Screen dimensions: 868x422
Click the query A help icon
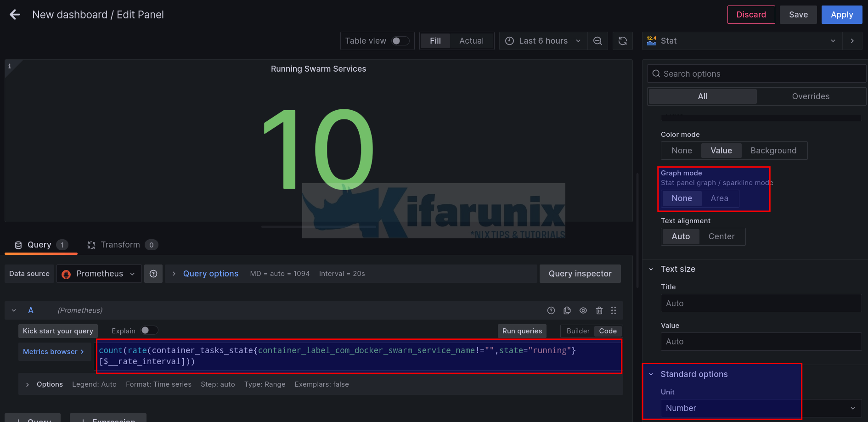tap(551, 310)
